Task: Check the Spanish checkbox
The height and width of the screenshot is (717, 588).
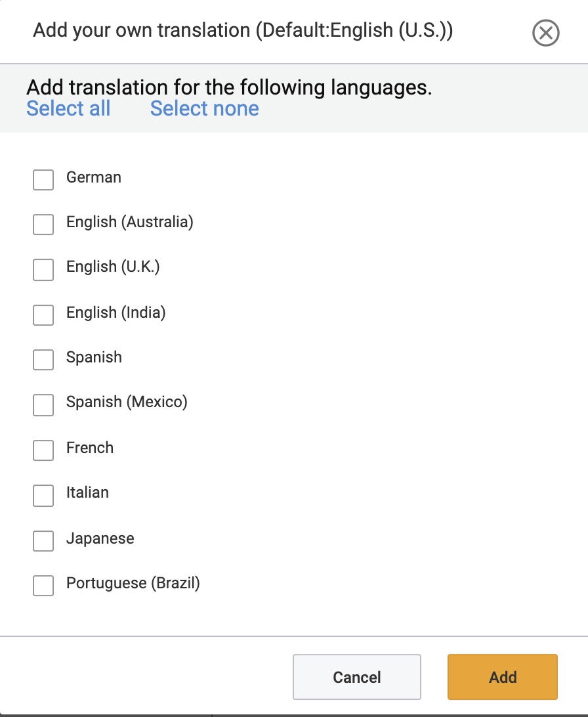Action: coord(43,360)
